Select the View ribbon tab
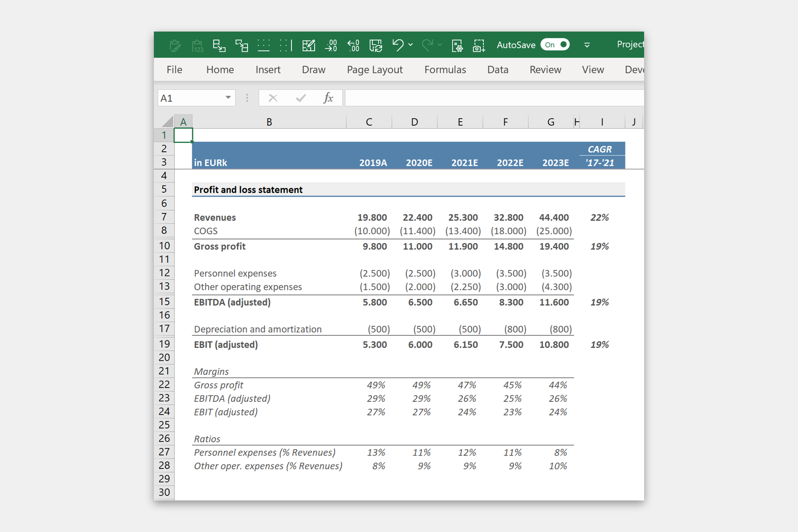This screenshot has height=532, width=798. coord(593,70)
